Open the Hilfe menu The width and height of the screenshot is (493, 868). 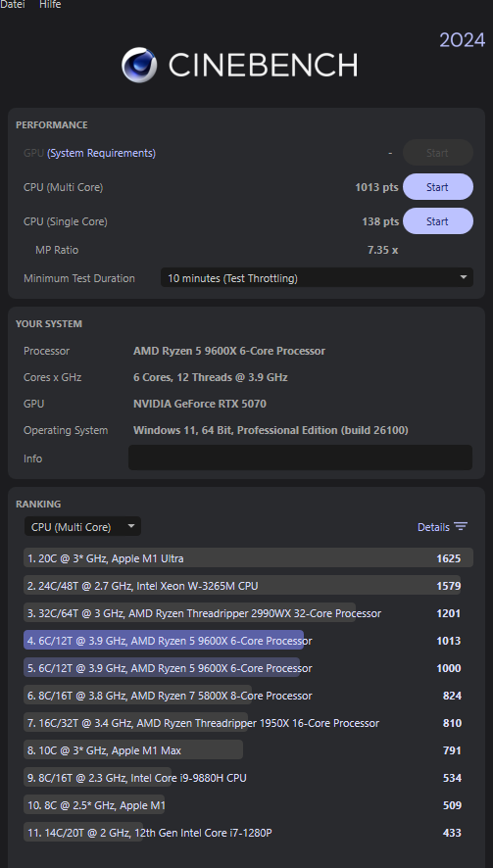50,5
